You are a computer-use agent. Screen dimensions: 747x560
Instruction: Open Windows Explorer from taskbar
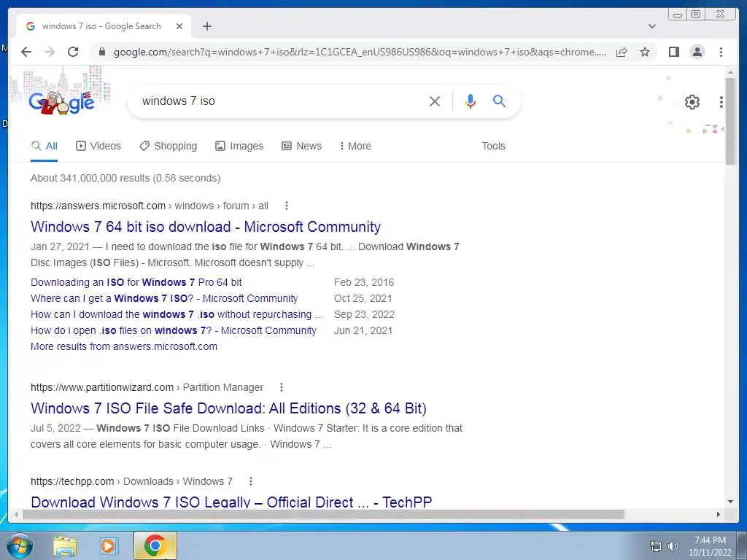click(65, 545)
